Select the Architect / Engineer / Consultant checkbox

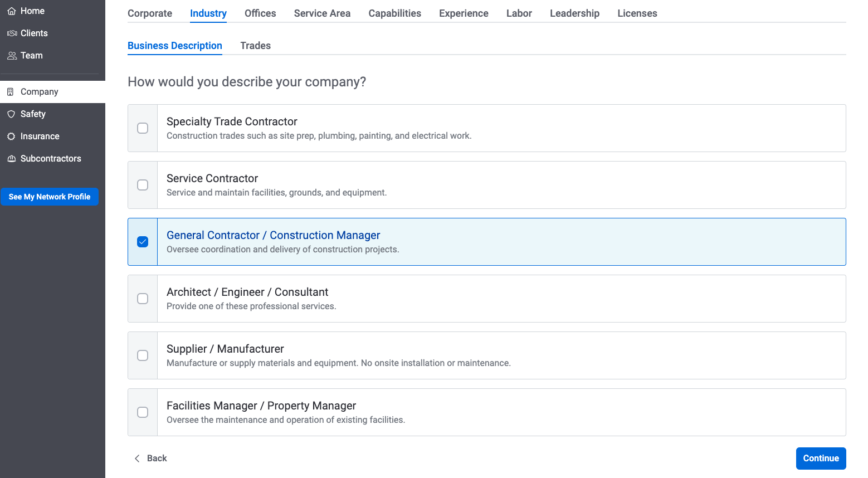(143, 299)
